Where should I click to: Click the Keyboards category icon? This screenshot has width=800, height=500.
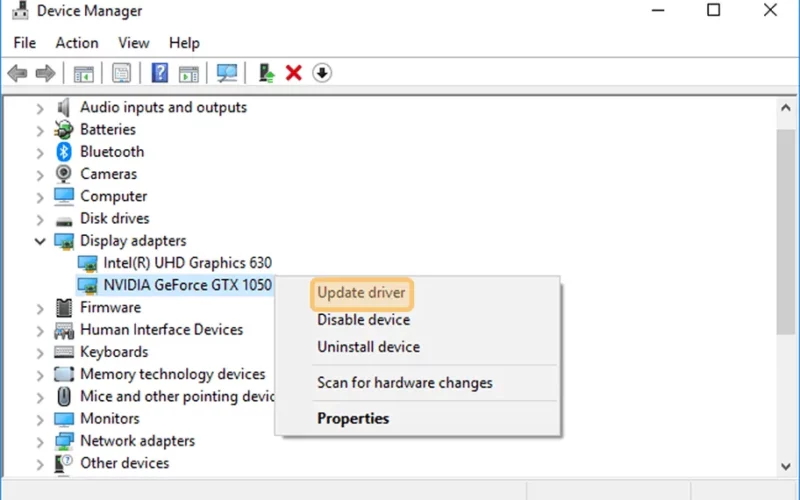coord(64,352)
